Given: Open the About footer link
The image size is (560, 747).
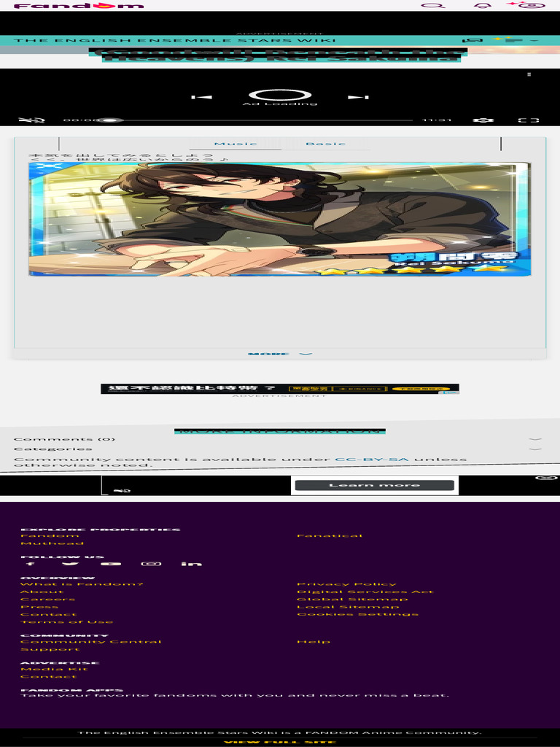Looking at the screenshot, I should click(x=42, y=592).
